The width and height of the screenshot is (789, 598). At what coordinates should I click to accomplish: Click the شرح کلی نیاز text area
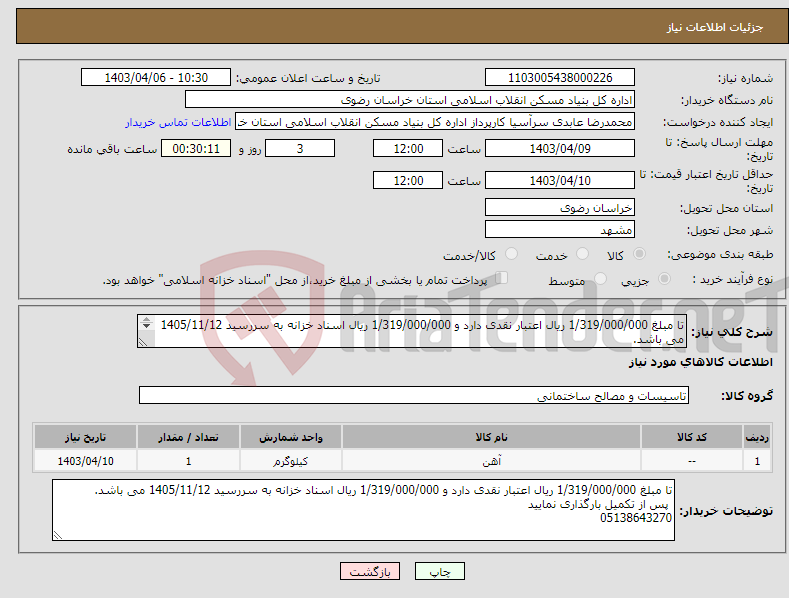click(x=412, y=331)
